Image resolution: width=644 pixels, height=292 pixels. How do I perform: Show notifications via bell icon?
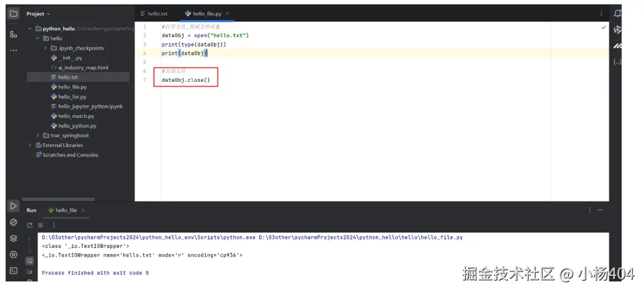coord(617,14)
